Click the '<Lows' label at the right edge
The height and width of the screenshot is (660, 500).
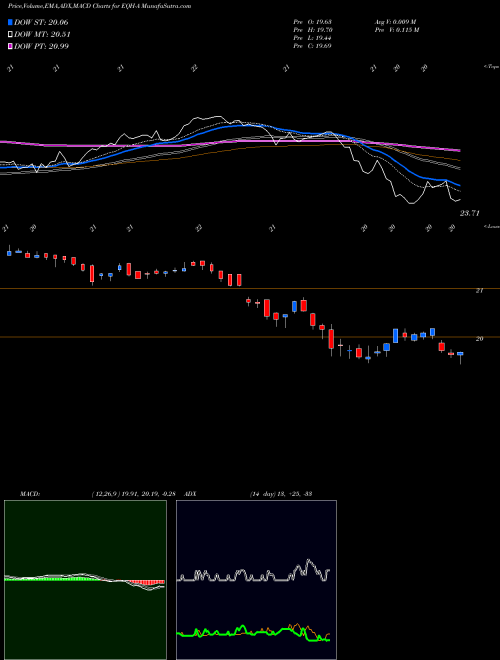tap(491, 226)
